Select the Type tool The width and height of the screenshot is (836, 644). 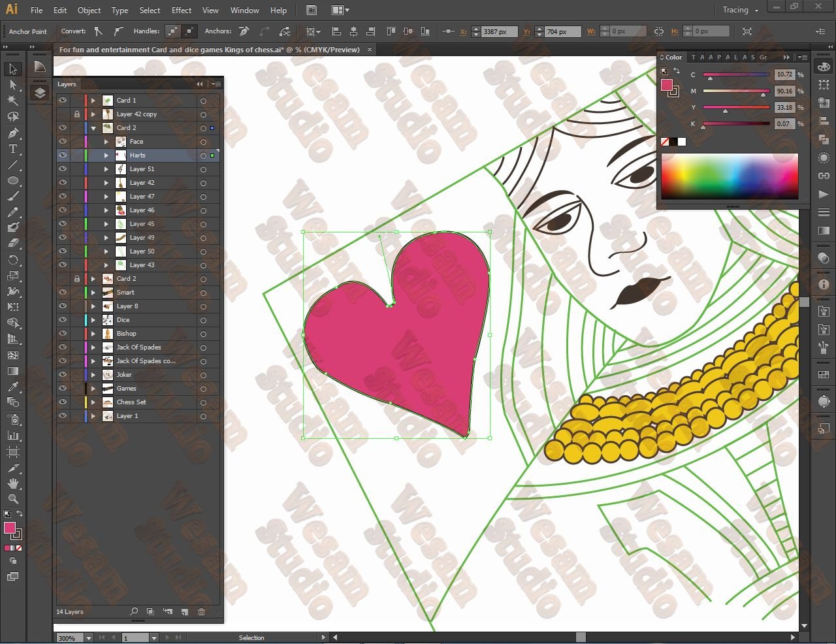tap(13, 149)
